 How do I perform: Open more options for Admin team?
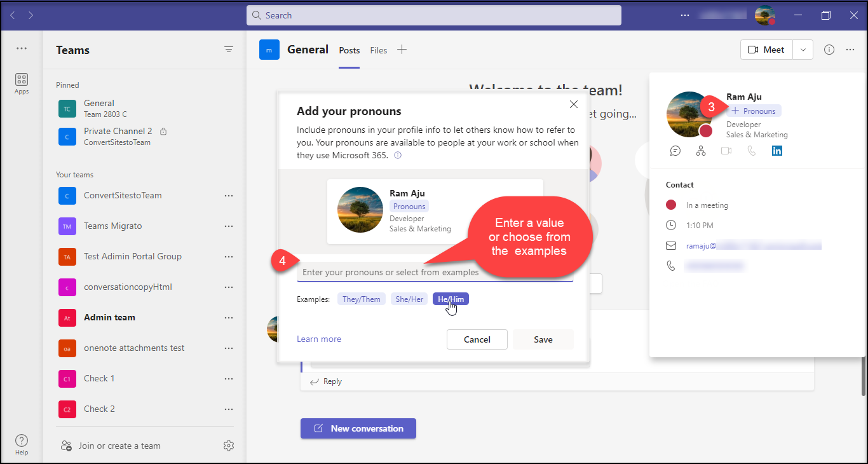click(229, 318)
